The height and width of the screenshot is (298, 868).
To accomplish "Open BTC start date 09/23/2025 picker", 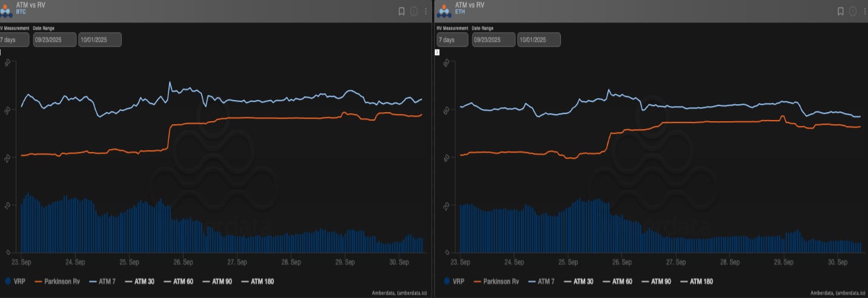I will tap(55, 40).
